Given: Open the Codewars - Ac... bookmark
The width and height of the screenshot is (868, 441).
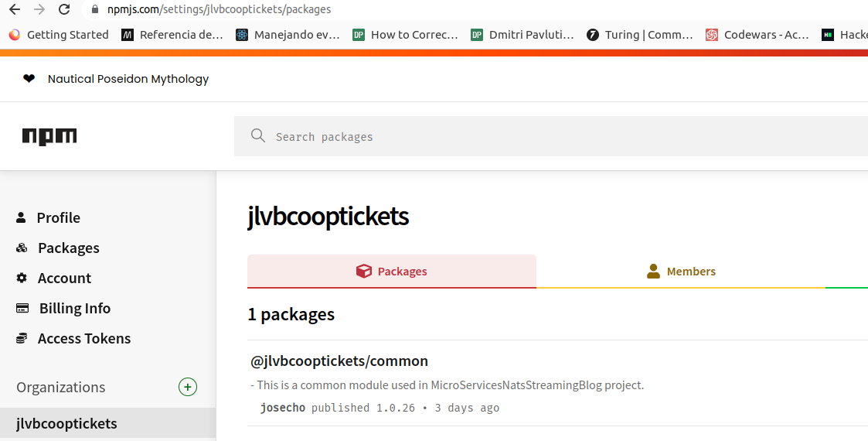Looking at the screenshot, I should click(x=757, y=35).
